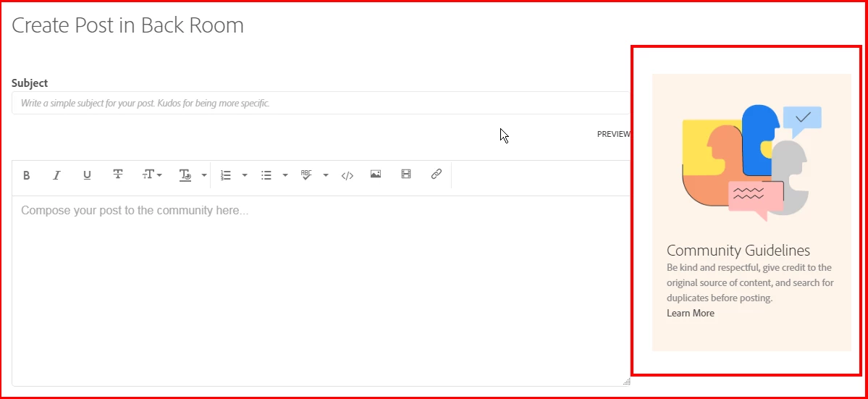Focus the post body compose area
This screenshot has width=868, height=399.
[x=321, y=290]
